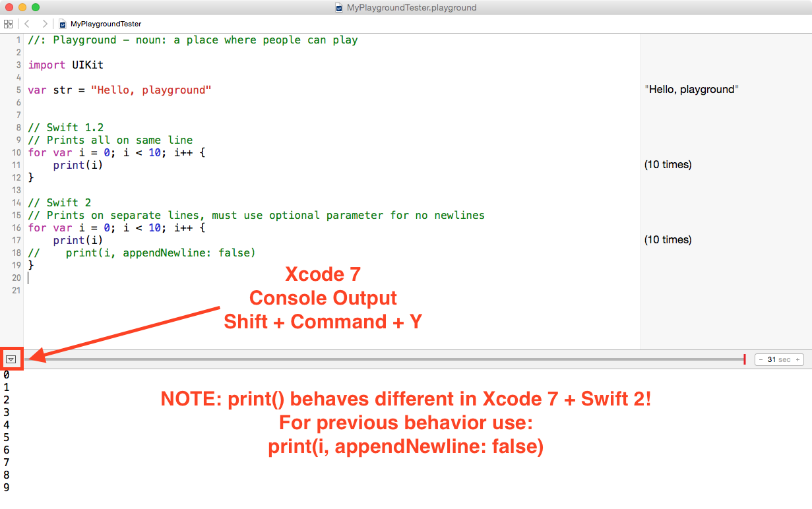Image resolution: width=812 pixels, height=509 pixels.
Task: Click the "(10 times)" result for line 11
Action: click(668, 164)
